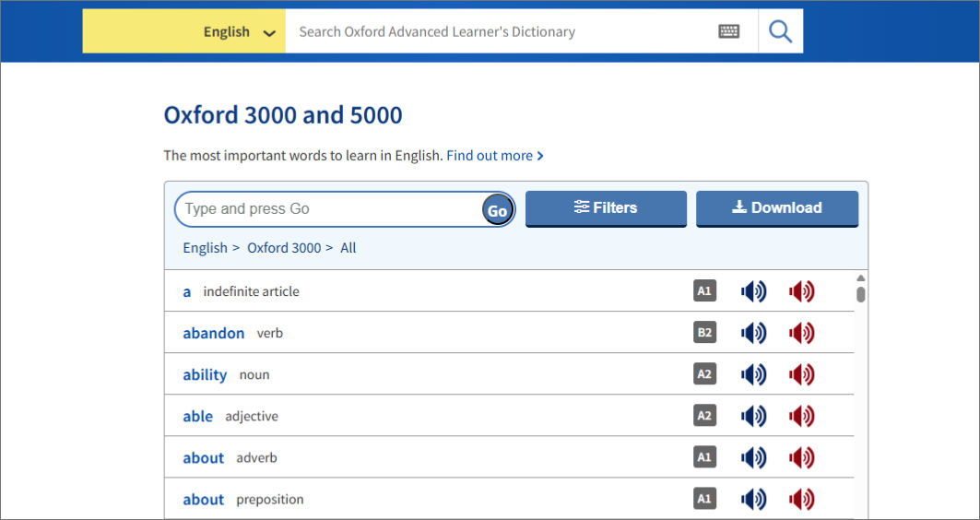Play British pronunciation for 'a' indefinite article

[754, 291]
